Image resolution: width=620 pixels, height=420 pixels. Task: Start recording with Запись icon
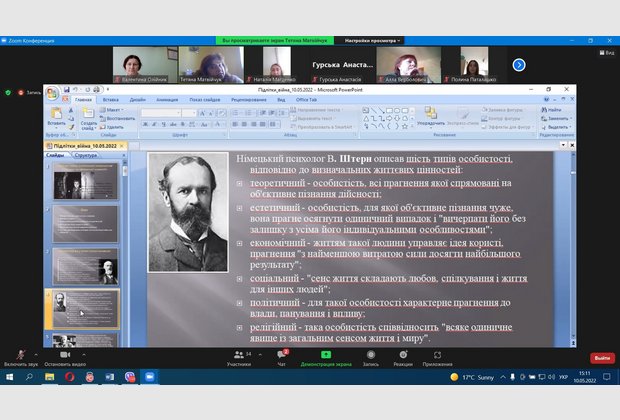click(370, 356)
